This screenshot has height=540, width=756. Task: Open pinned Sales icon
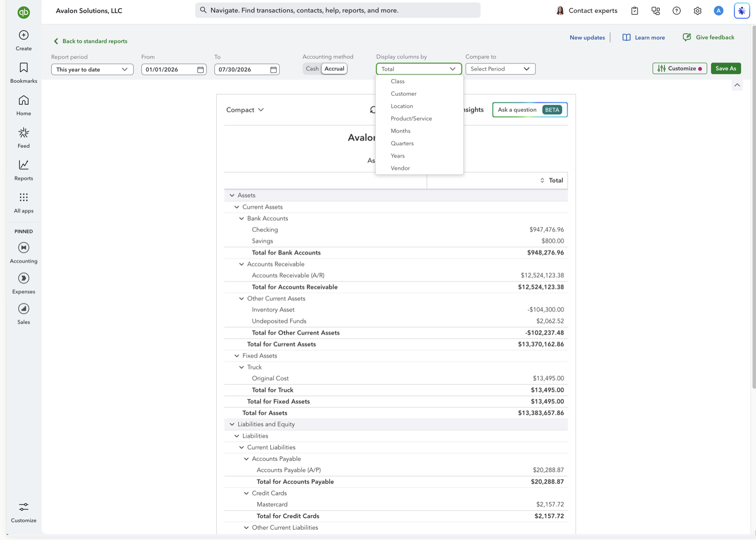coord(24,309)
